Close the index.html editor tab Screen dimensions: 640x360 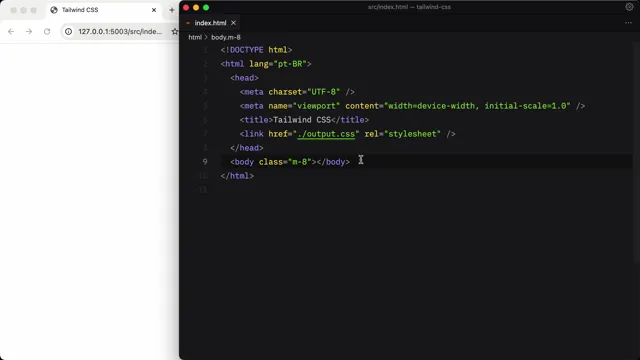pos(233,23)
